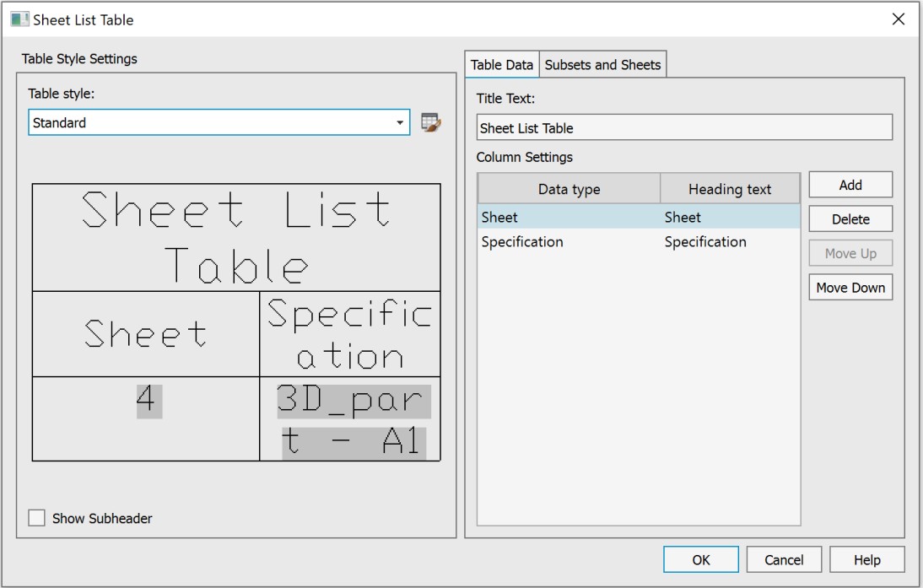Expand the Table style dropdown
The width and height of the screenshot is (923, 588).
click(400, 123)
